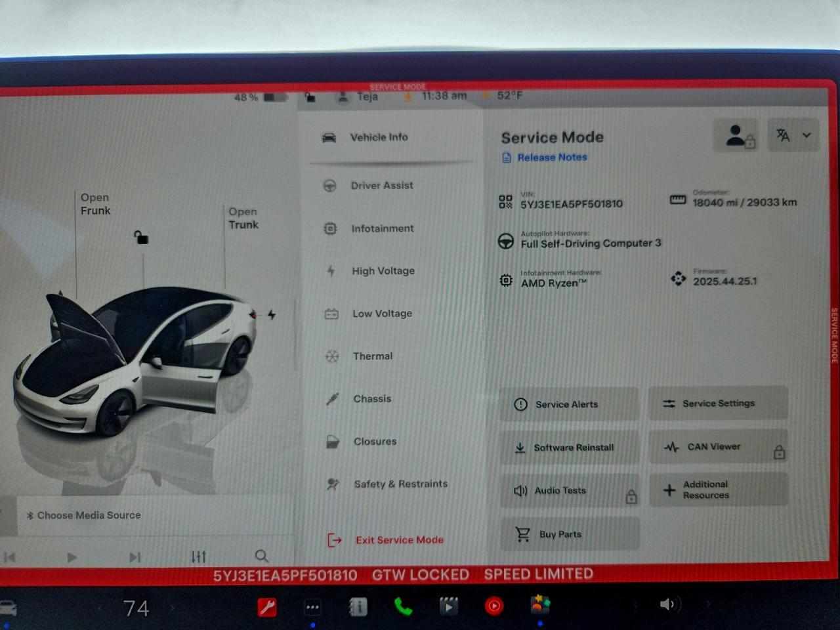Open the red music player app
Screen dimensions: 840x630
click(494, 606)
